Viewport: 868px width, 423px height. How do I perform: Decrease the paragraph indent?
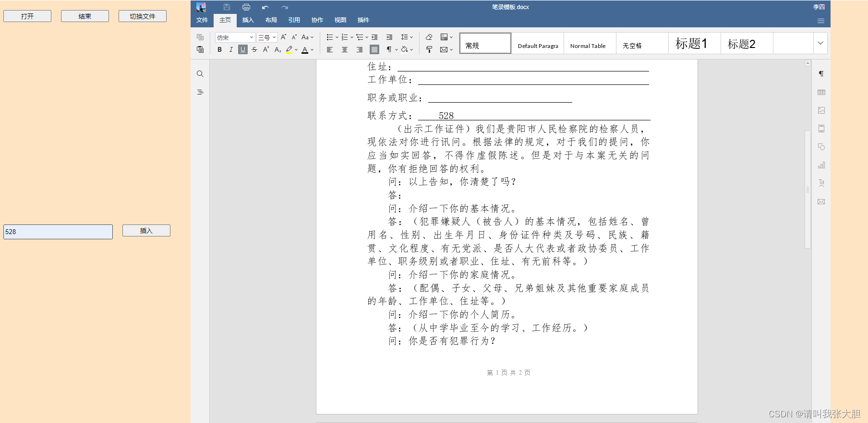(374, 37)
